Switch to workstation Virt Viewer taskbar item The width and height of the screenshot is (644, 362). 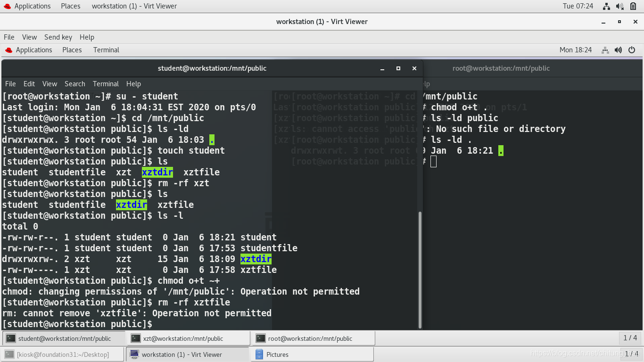pos(188,354)
